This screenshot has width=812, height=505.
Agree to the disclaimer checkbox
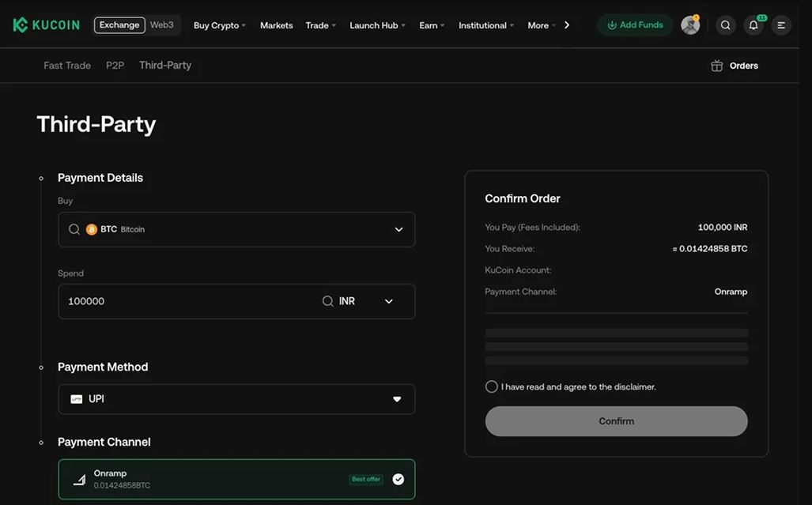[x=492, y=386]
